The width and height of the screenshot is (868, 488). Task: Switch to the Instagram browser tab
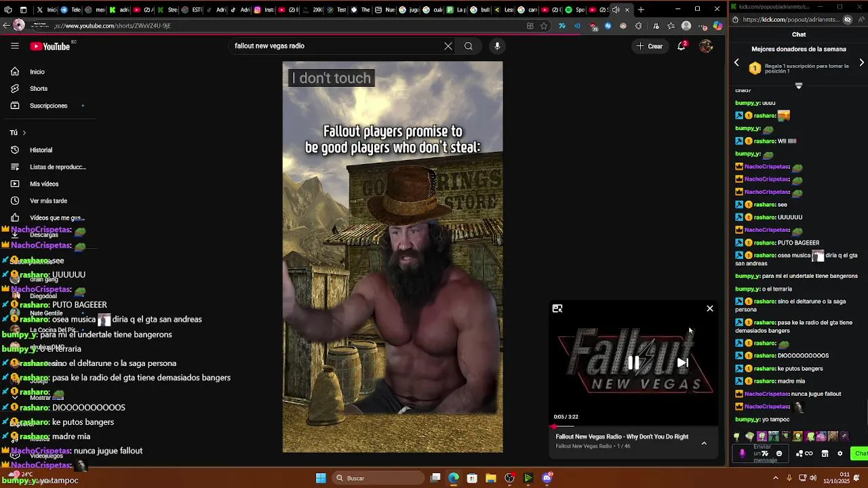click(263, 9)
